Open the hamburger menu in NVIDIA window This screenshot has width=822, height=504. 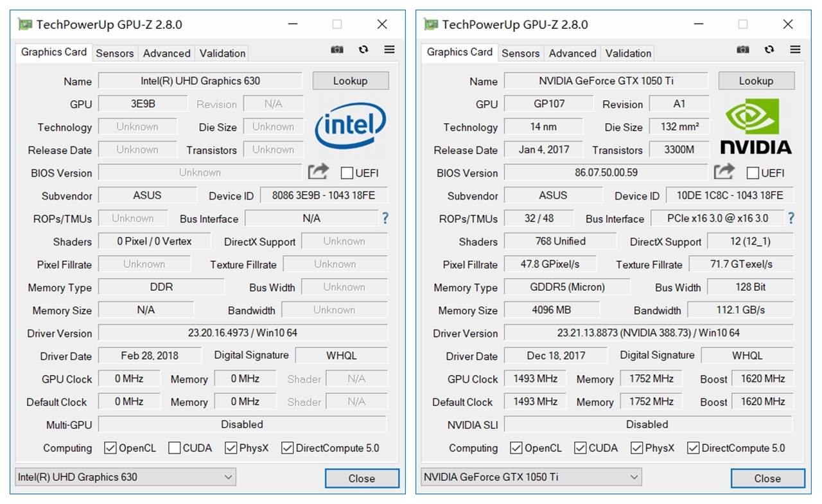point(795,50)
